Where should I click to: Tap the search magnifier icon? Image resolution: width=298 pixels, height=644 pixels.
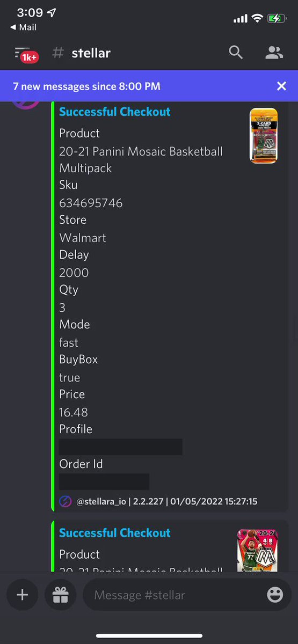(236, 52)
